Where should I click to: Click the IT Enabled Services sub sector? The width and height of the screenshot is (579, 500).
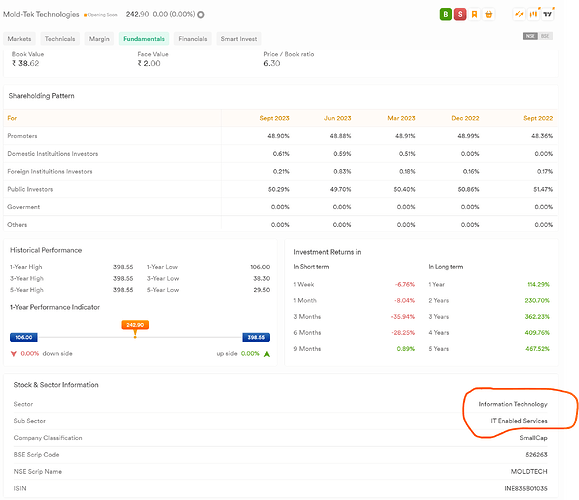pyautogui.click(x=519, y=421)
